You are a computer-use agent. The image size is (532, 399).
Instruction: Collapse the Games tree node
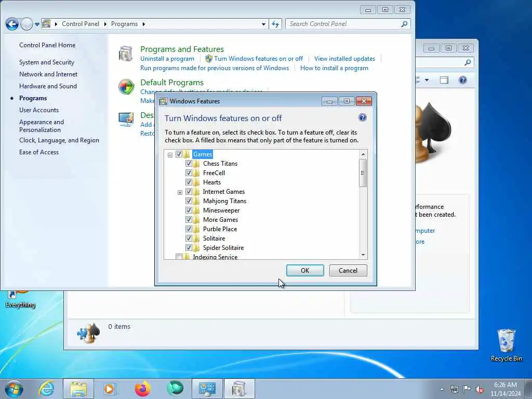tap(170, 155)
